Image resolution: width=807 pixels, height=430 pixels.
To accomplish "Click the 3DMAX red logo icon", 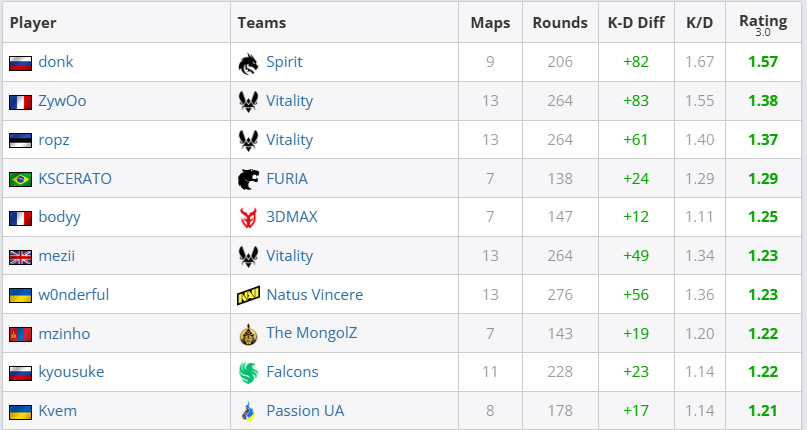I will coord(248,217).
